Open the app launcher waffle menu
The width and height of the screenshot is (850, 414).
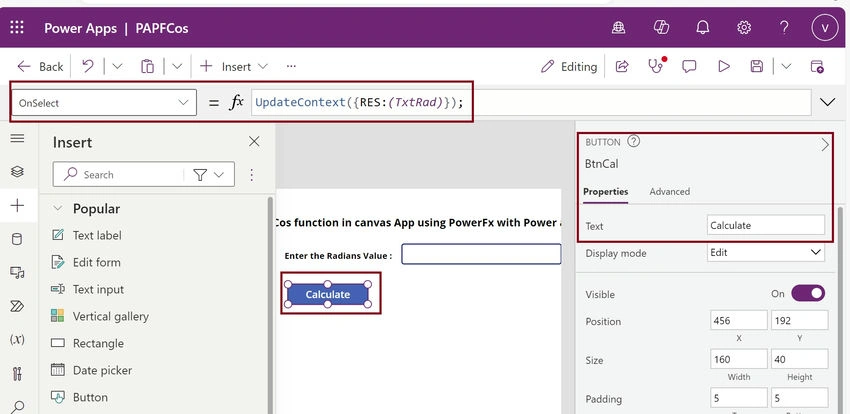[17, 28]
